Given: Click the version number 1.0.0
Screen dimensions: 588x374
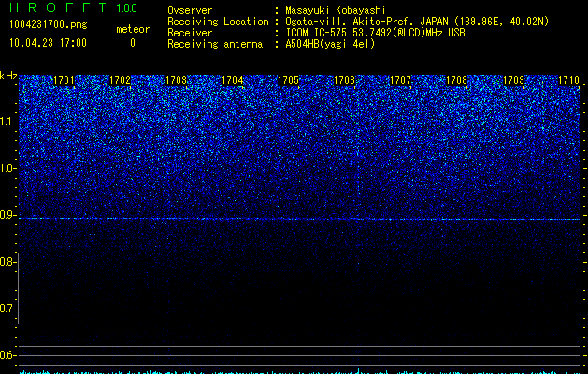Looking at the screenshot, I should click(127, 7).
